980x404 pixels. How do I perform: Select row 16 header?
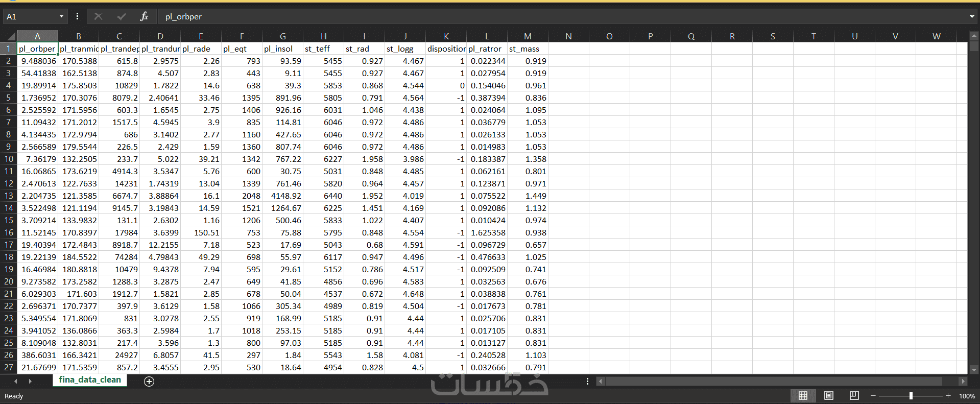tap(9, 232)
